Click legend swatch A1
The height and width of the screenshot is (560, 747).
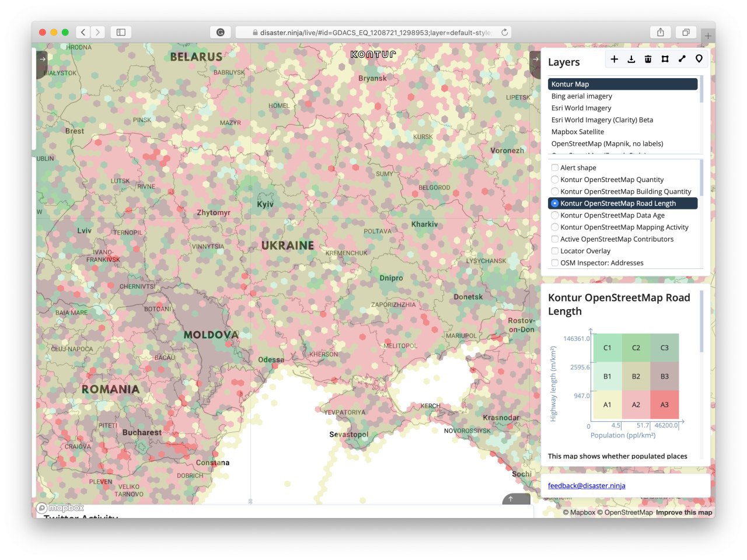pyautogui.click(x=608, y=405)
